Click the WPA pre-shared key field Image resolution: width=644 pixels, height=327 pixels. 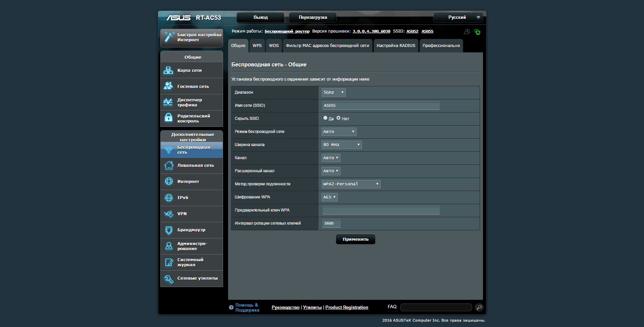(381, 210)
